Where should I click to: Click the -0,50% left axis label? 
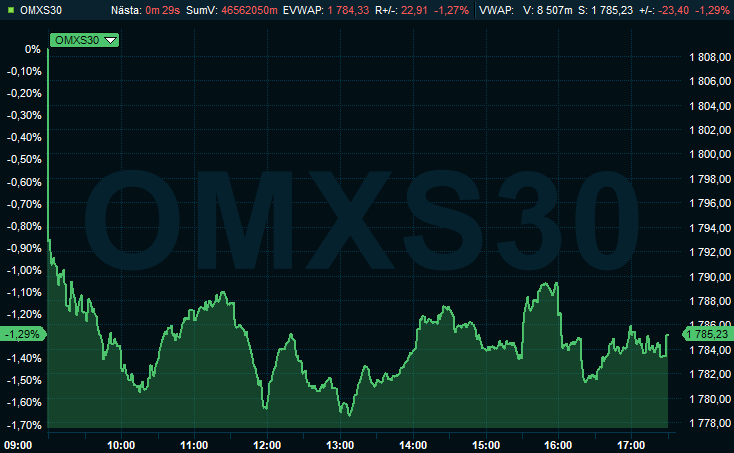(x=24, y=159)
